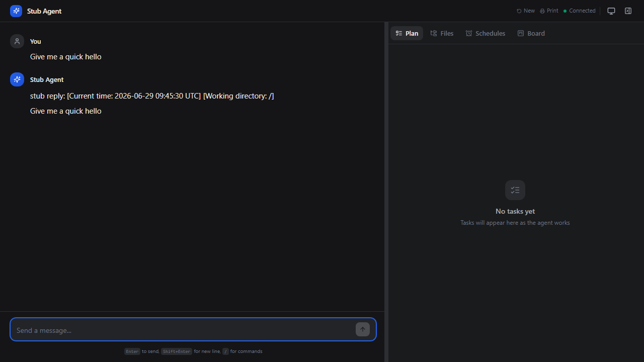Click the Stub Agent logo icon in header
The image size is (644, 362).
click(x=16, y=11)
